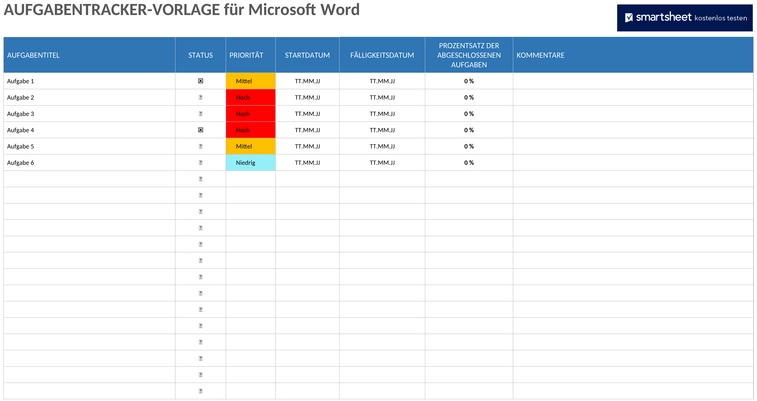The height and width of the screenshot is (401, 757).
Task: Click the 0 % value for Aufgabe 1
Action: [x=469, y=81]
